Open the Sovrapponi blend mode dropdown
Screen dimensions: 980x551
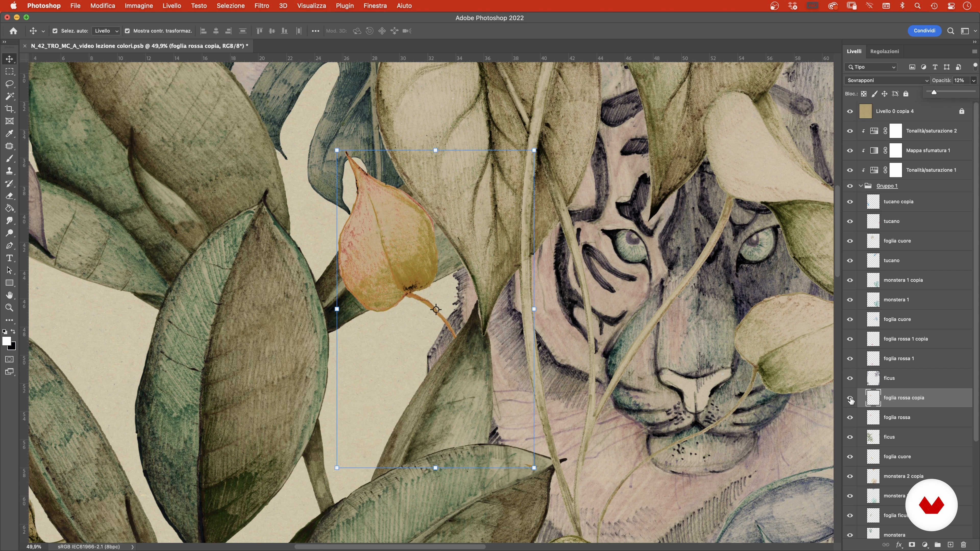tap(887, 80)
